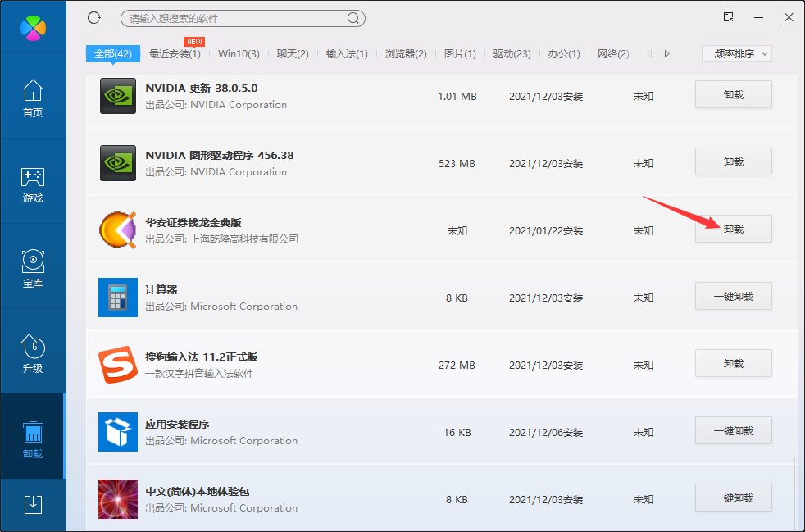Viewport: 805px width, 532px height.
Task: Click the name 华安证券钱龙金典版
Action: pyautogui.click(x=193, y=222)
